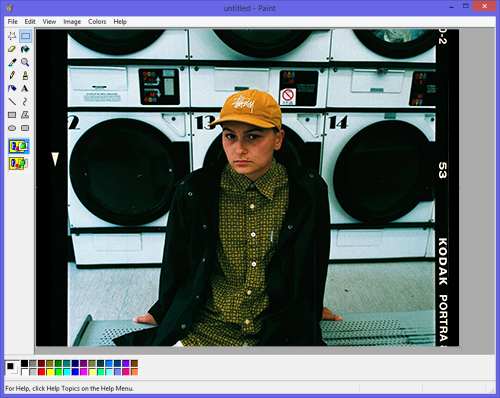Viewport: 500px width, 398px height.
Task: Activate the Text tool
Action: tap(25, 88)
